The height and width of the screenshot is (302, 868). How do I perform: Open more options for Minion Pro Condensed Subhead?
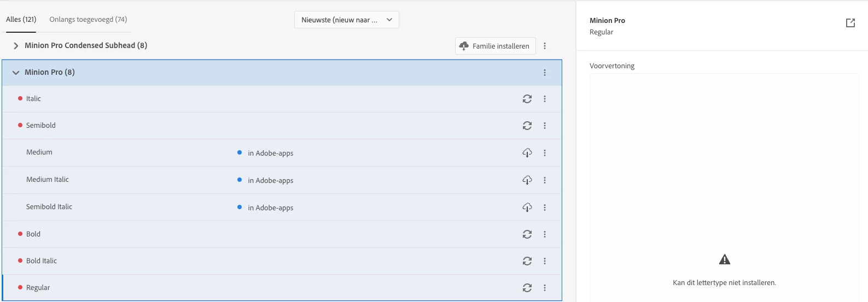[545, 46]
